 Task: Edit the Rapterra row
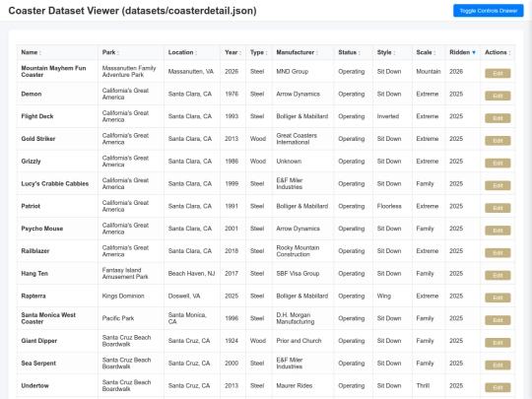tap(498, 298)
